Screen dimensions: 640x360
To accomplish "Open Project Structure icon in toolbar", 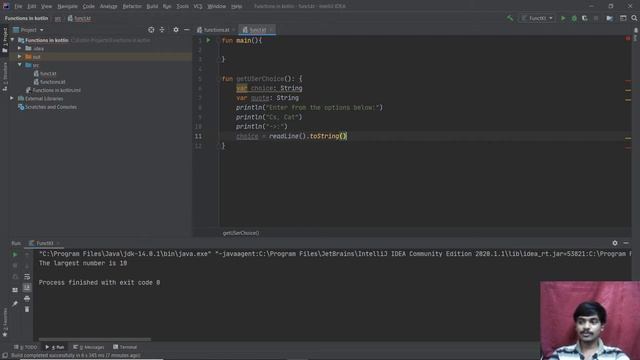I will [x=609, y=18].
